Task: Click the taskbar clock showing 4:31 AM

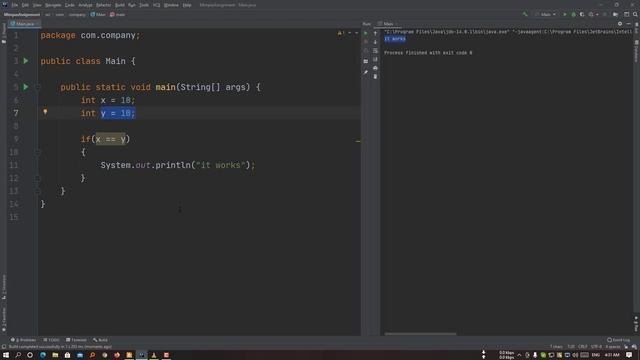Action: (x=612, y=355)
